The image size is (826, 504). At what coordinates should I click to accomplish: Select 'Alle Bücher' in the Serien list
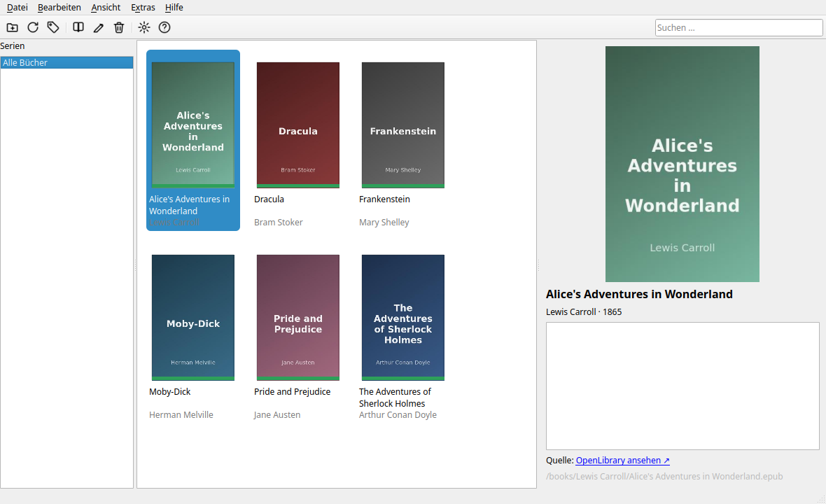click(67, 63)
